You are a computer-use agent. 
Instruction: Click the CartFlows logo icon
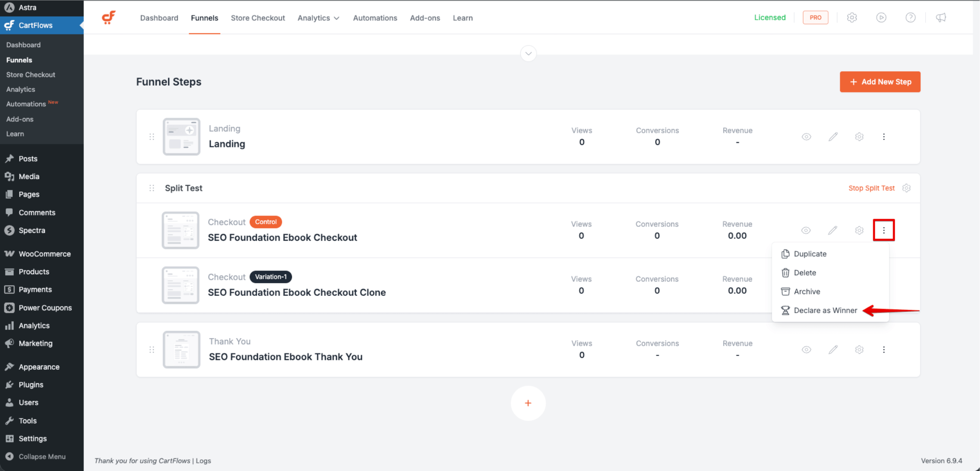[x=109, y=18]
